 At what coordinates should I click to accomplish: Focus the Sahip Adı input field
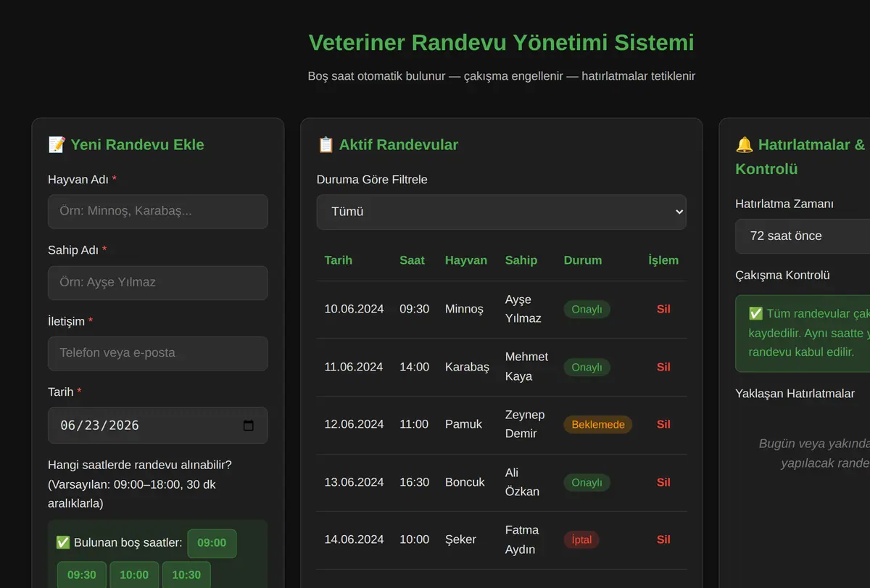click(x=158, y=283)
